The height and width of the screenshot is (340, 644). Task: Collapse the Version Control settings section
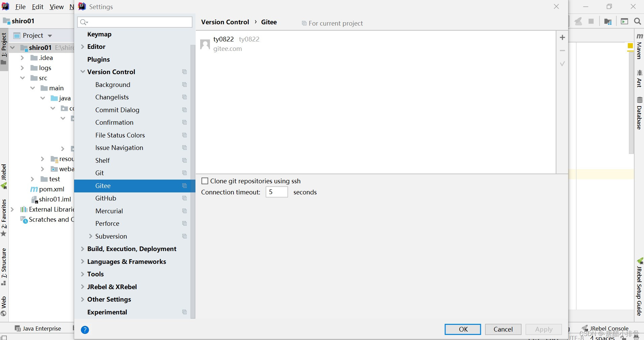click(83, 72)
